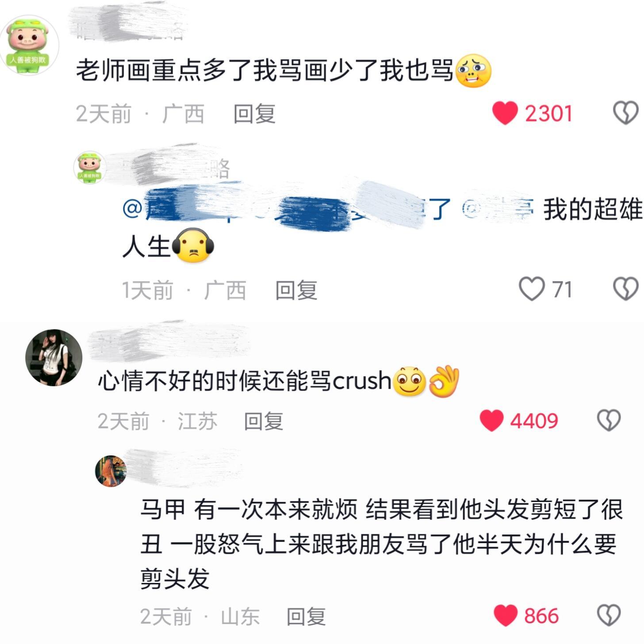Image resolution: width=644 pixels, height=644 pixels.
Task: Dislike the teacher highlights comment via broken heart
Action: (625, 113)
